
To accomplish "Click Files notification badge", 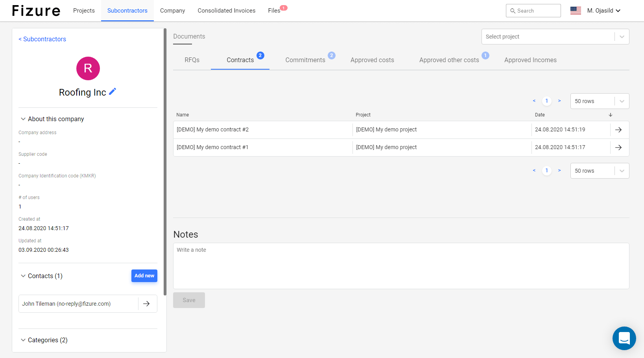I will point(284,8).
